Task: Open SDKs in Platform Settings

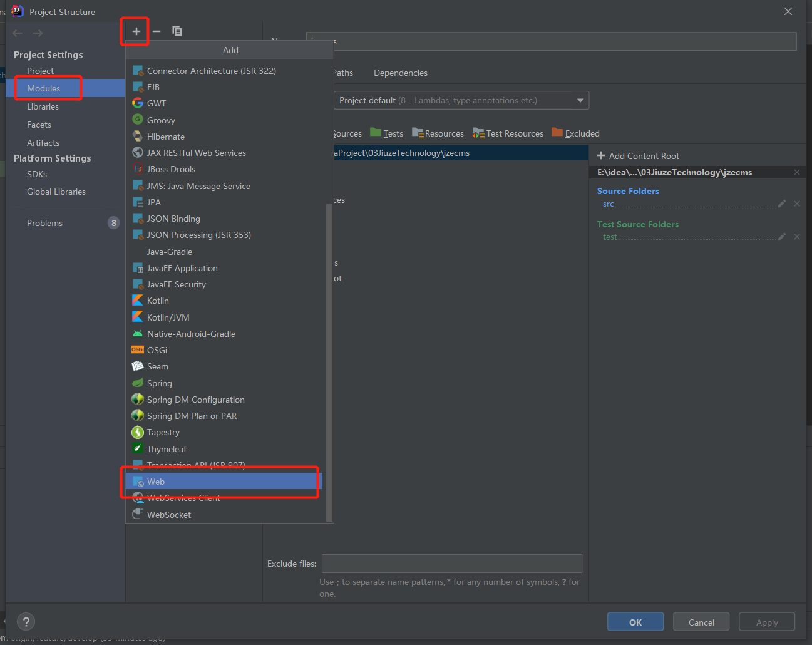Action: tap(66, 174)
